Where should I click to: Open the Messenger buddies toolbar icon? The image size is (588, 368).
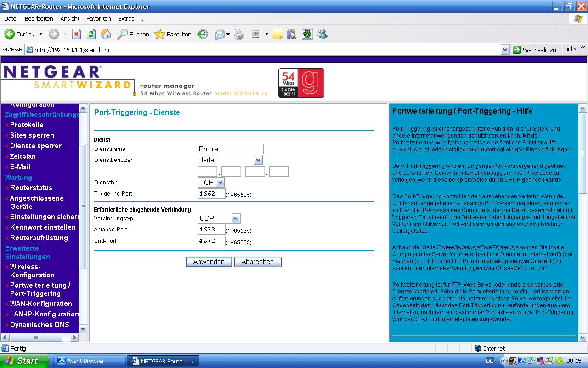click(322, 34)
